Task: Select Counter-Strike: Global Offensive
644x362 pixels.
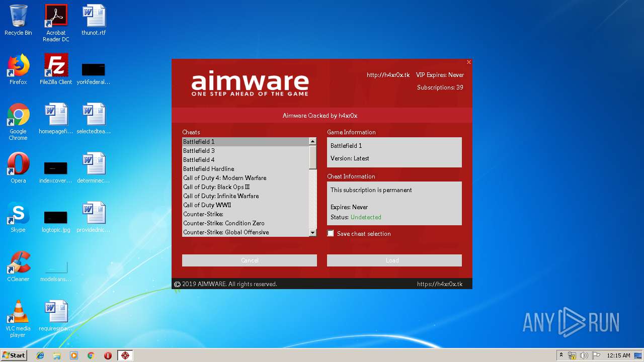Action: (x=246, y=232)
